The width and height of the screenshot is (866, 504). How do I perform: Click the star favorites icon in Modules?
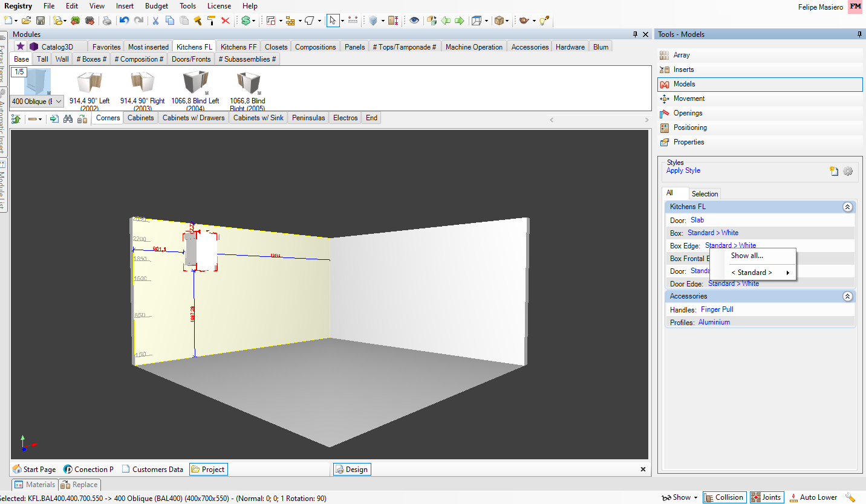pyautogui.click(x=20, y=47)
